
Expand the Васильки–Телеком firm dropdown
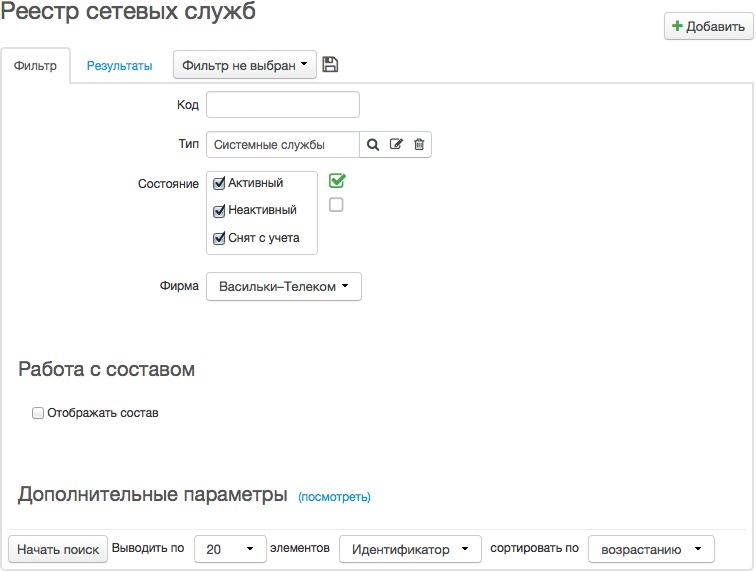(283, 287)
